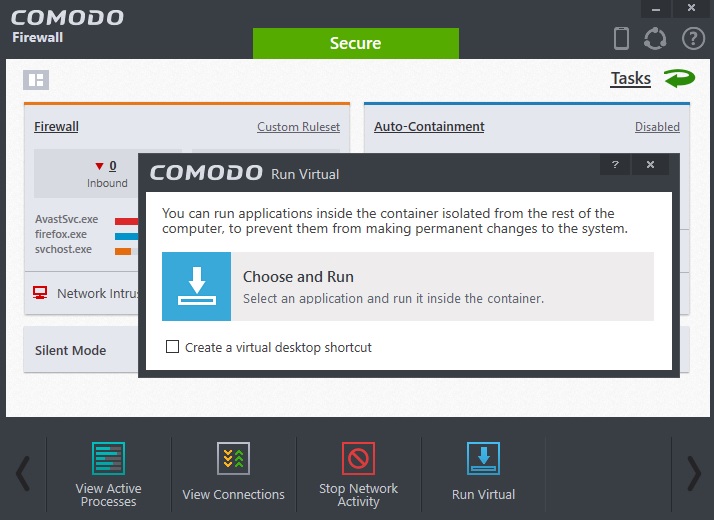The height and width of the screenshot is (520, 714).
Task: Click Choose and Run option
Action: click(408, 286)
